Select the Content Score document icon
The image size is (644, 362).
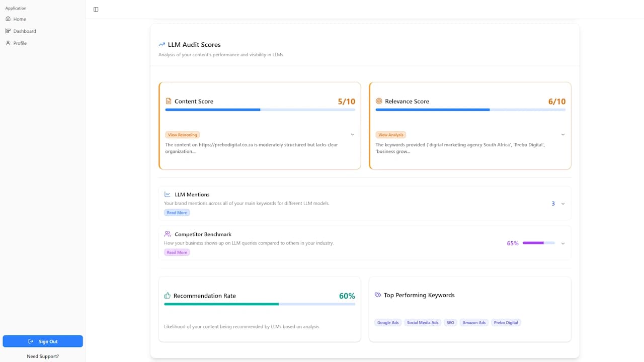point(168,101)
